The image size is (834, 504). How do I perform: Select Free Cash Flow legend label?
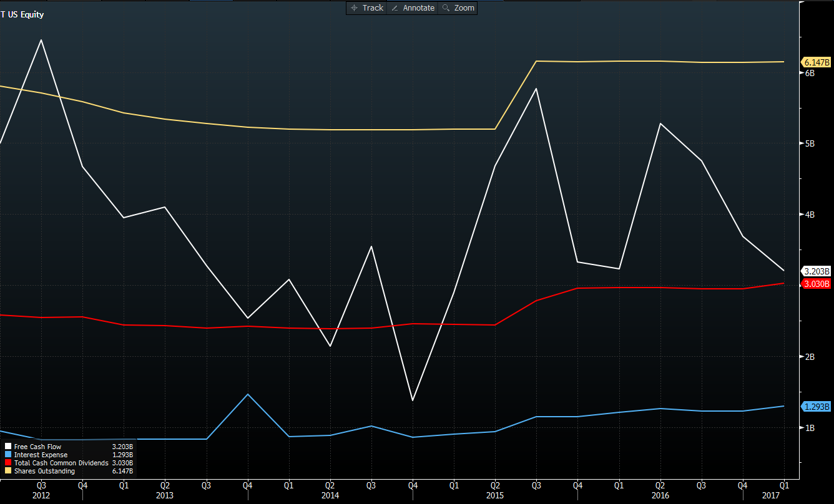pos(37,447)
